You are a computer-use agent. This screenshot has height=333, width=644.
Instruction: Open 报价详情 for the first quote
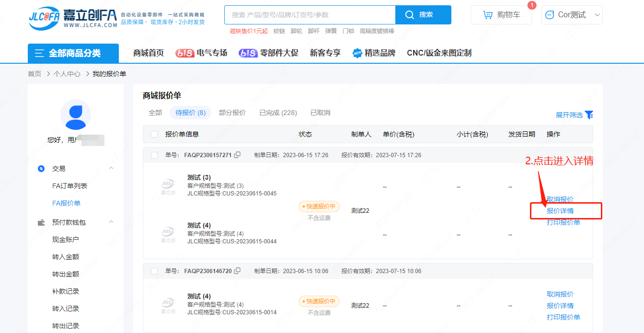coord(560,211)
